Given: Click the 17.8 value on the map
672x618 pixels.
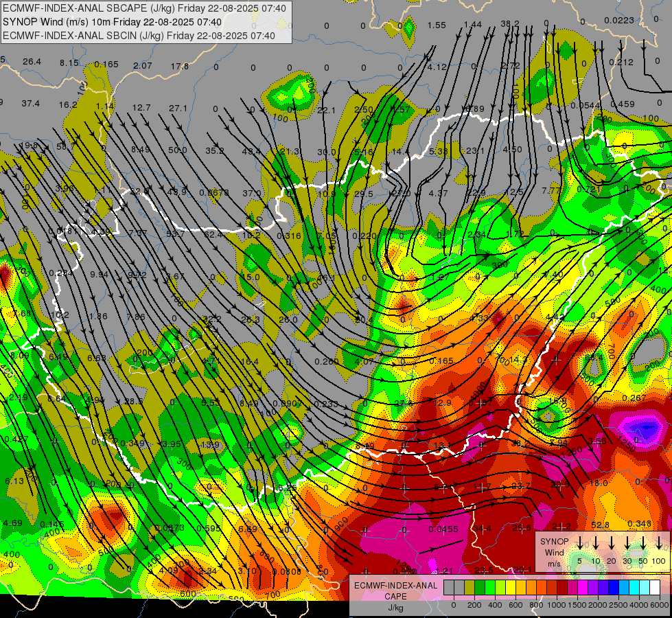Looking at the screenshot, I should click(x=180, y=66).
